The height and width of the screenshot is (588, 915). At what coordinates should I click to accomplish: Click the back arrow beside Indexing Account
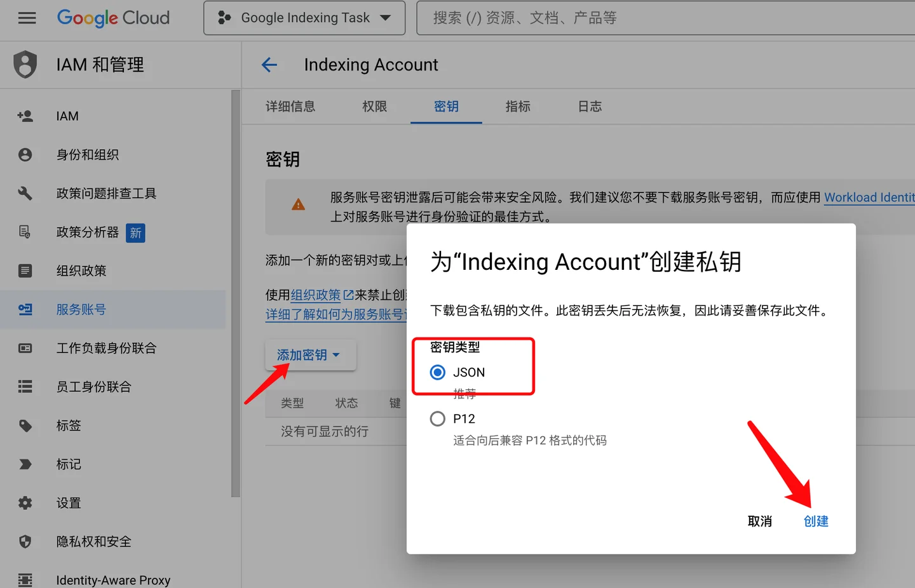[269, 65]
